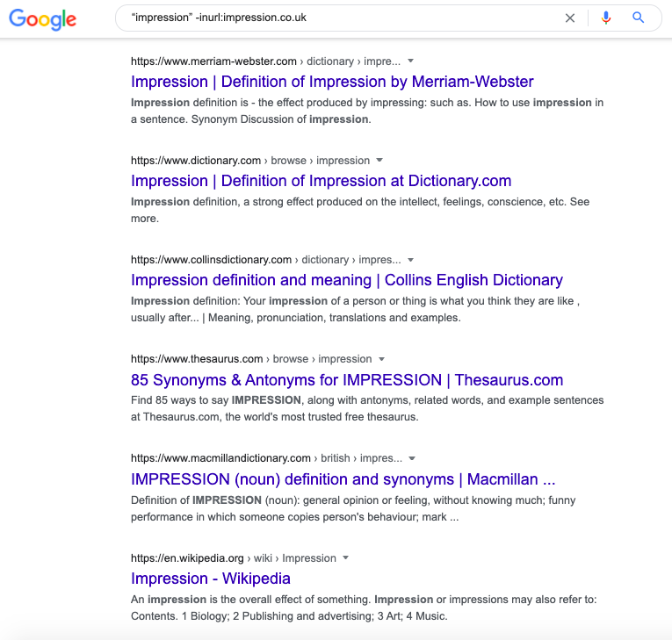Open Merriam-Webster Impression definition result

(332, 82)
